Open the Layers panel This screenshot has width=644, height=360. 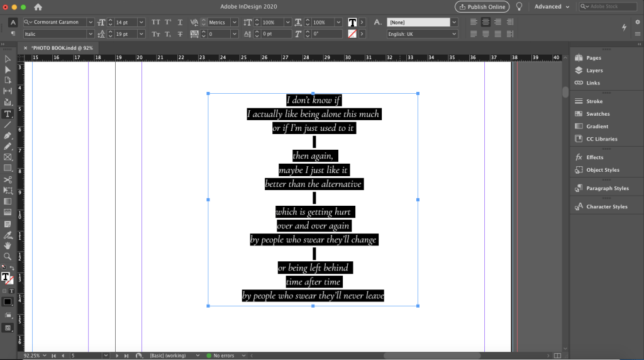coord(594,70)
